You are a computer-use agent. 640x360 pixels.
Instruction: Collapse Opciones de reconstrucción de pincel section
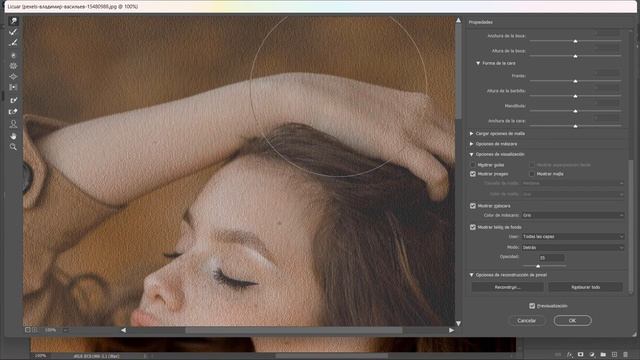(x=471, y=275)
